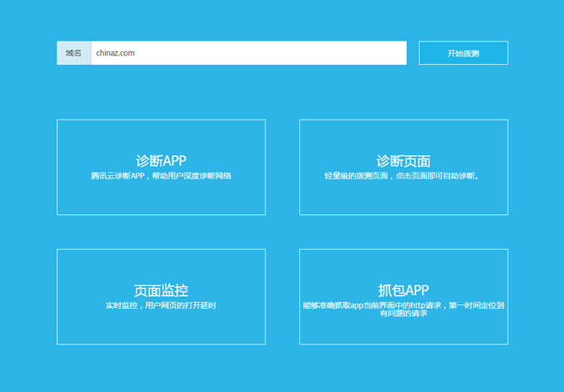This screenshot has height=392, width=564.
Task: Click the 实时监控 description under 页面监控
Action: [161, 306]
